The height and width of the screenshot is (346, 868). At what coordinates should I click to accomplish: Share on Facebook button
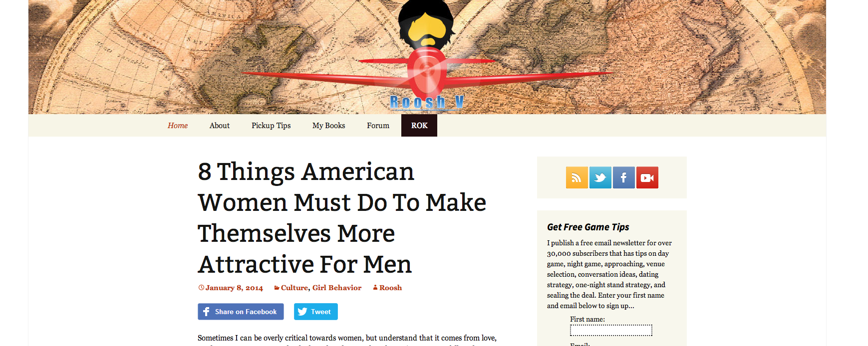241,312
